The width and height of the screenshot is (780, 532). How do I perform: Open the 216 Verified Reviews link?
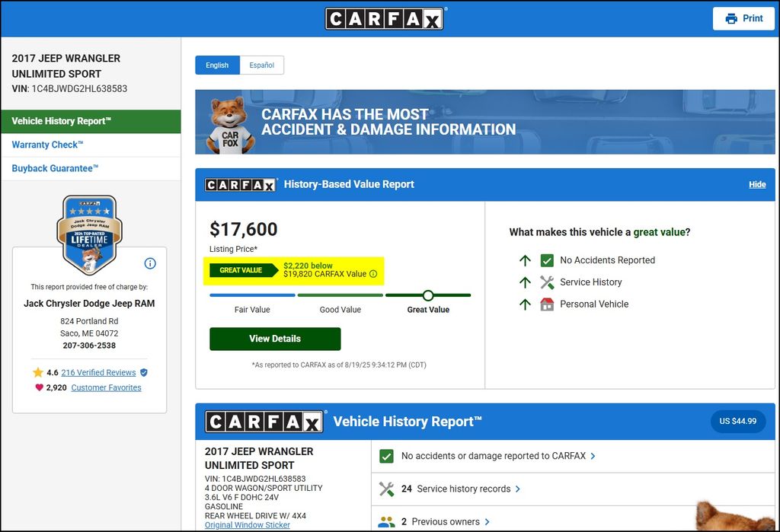coord(98,372)
